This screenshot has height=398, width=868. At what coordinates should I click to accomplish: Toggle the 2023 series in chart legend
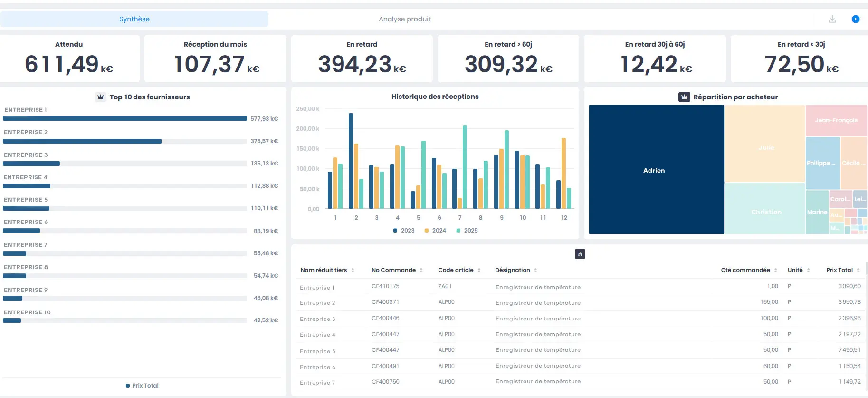click(x=404, y=231)
